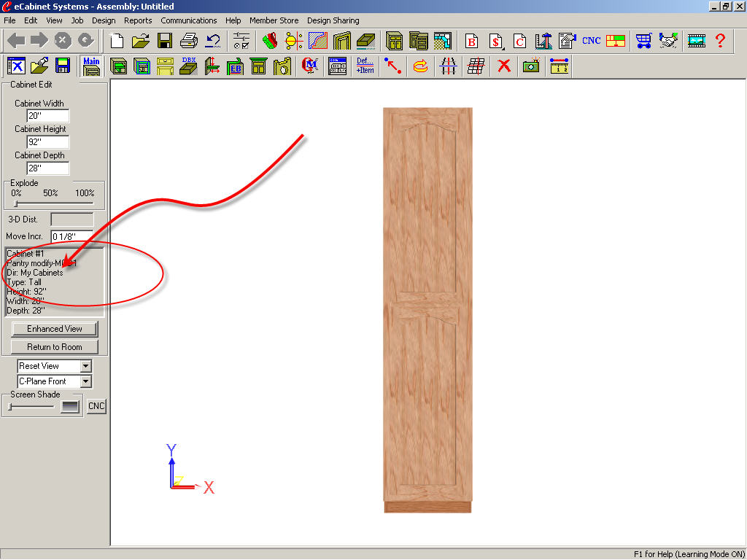Click the blue-to-red point arrow icon
This screenshot has width=747, height=560.
click(392, 66)
